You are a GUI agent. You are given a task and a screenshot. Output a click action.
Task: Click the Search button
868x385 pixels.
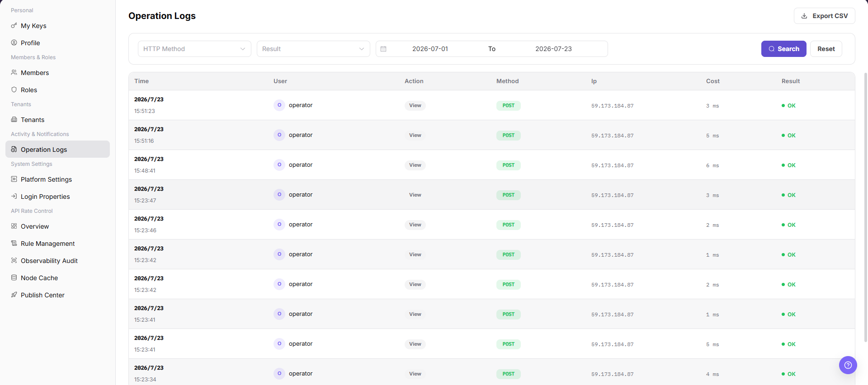point(783,49)
